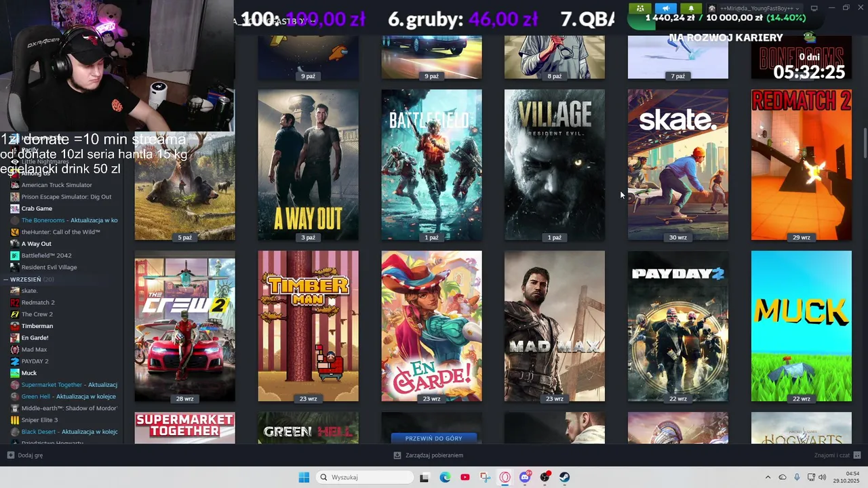The height and width of the screenshot is (488, 868).
Task: Open the Steam notifications bell
Action: pyautogui.click(x=691, y=8)
